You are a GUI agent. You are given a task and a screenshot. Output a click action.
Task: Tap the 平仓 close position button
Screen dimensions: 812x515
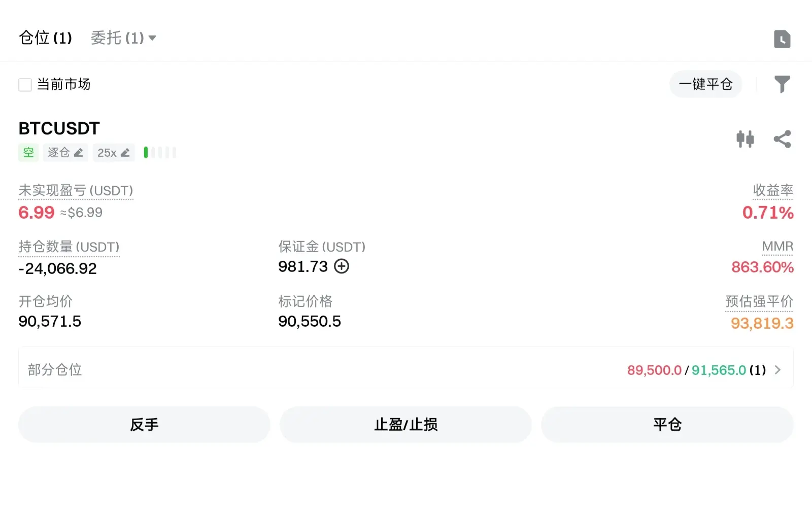click(x=667, y=425)
